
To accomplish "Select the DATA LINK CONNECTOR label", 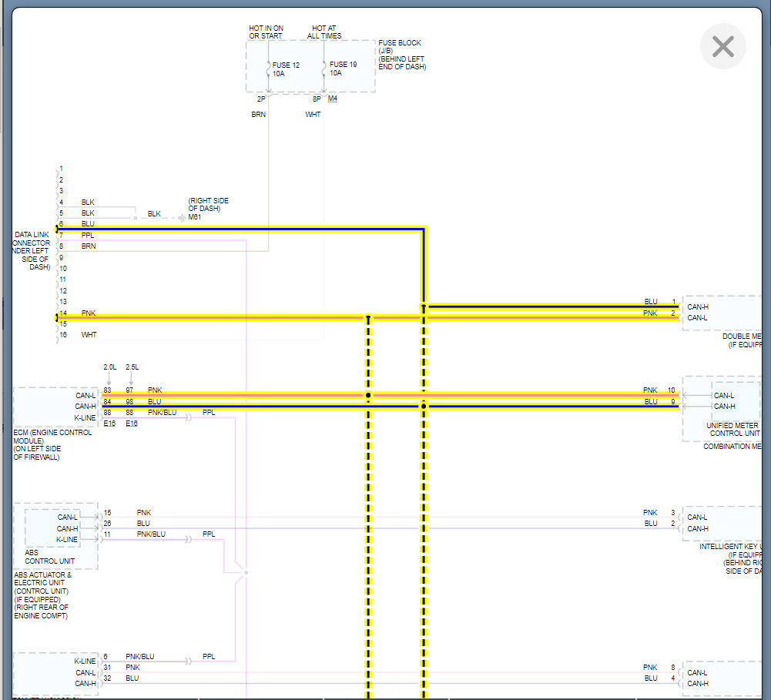I will coord(32,251).
